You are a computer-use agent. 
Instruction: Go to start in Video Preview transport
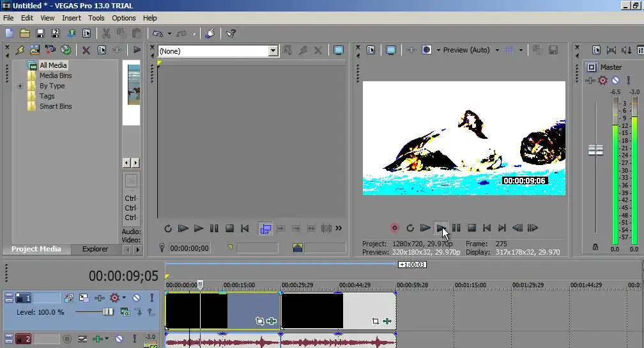(x=487, y=228)
